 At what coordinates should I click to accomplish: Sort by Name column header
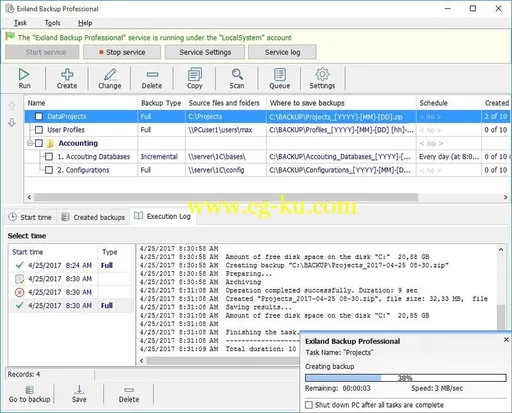pyautogui.click(x=81, y=103)
